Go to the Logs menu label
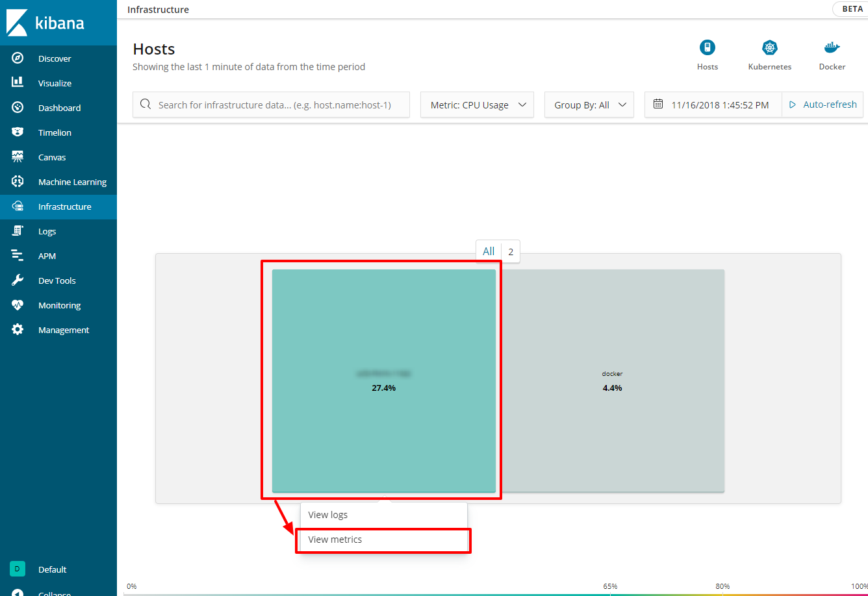Image resolution: width=868 pixels, height=596 pixels. tap(47, 231)
